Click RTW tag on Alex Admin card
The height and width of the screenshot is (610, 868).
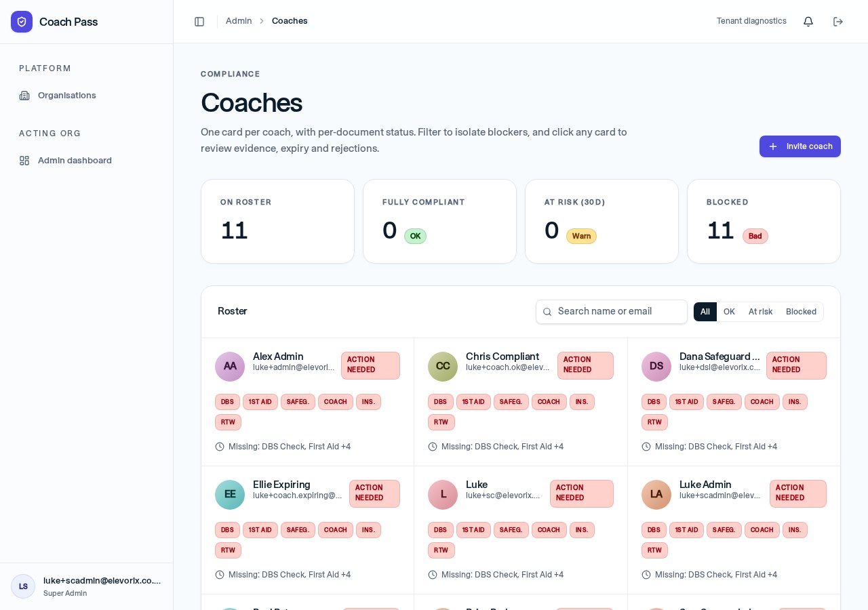click(x=228, y=422)
